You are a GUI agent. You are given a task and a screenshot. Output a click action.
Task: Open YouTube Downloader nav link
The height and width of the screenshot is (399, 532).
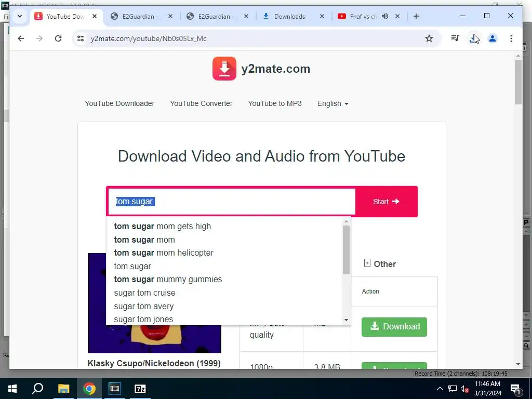click(x=119, y=103)
